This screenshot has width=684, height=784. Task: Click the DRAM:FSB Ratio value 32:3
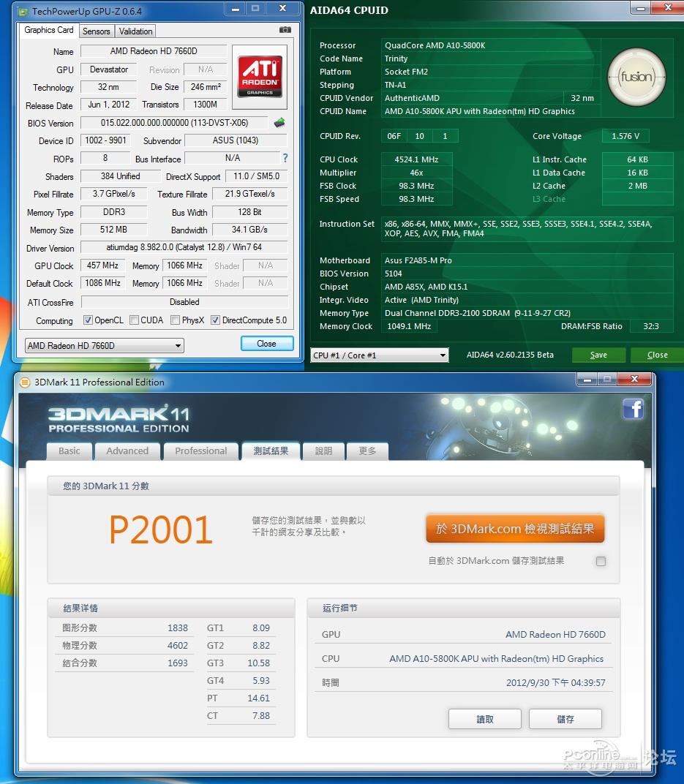click(x=651, y=326)
